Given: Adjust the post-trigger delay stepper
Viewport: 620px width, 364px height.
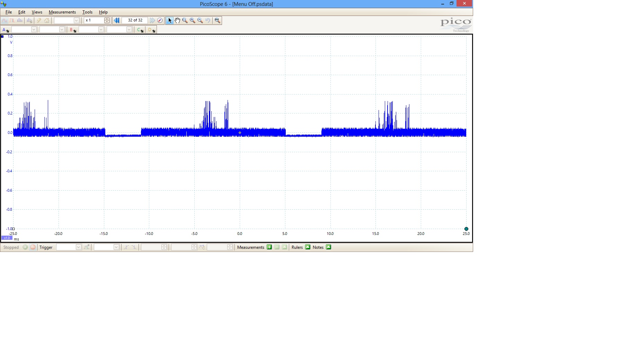Looking at the screenshot, I should [230, 247].
